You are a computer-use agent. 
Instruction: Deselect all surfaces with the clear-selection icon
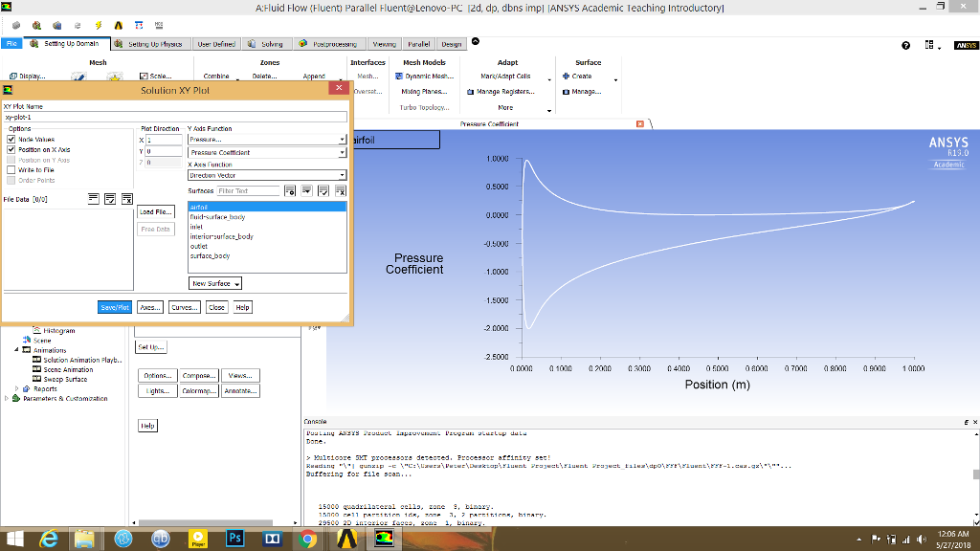341,190
